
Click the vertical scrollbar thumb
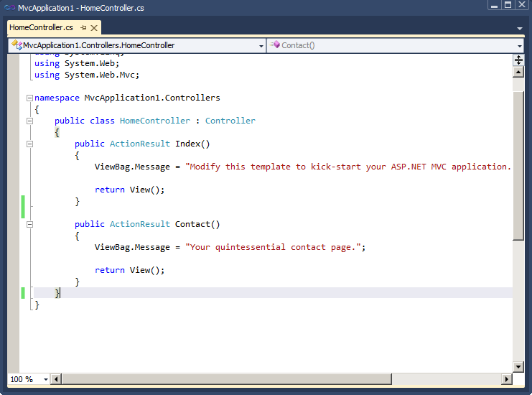point(518,165)
